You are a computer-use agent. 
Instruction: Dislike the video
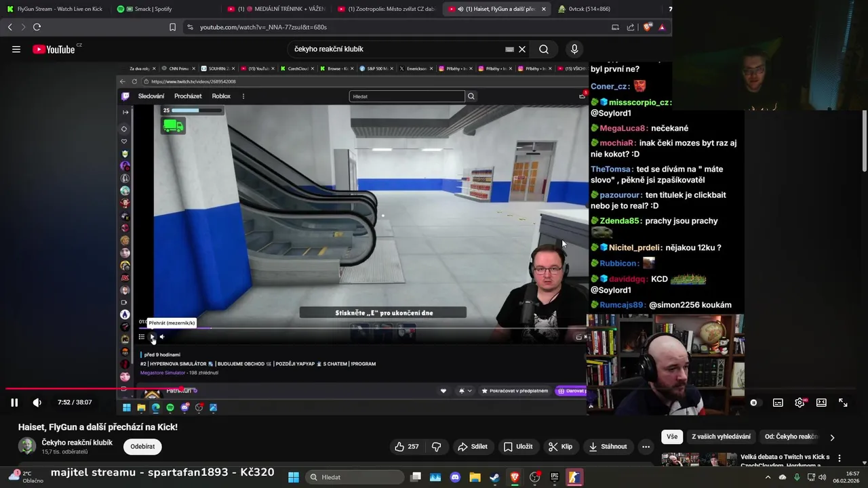coord(436,447)
